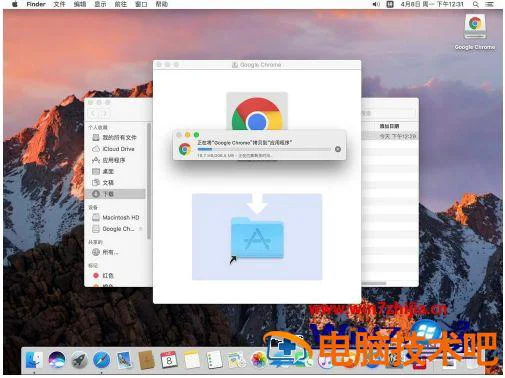Open the Finder icon in Dock
The image size is (505, 378).
34,360
